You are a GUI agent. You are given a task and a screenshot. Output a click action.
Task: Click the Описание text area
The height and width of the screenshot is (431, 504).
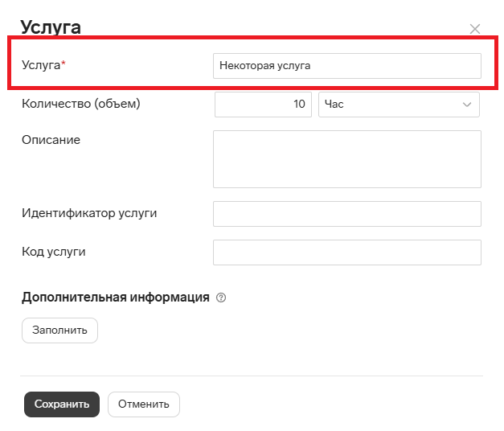(x=347, y=159)
